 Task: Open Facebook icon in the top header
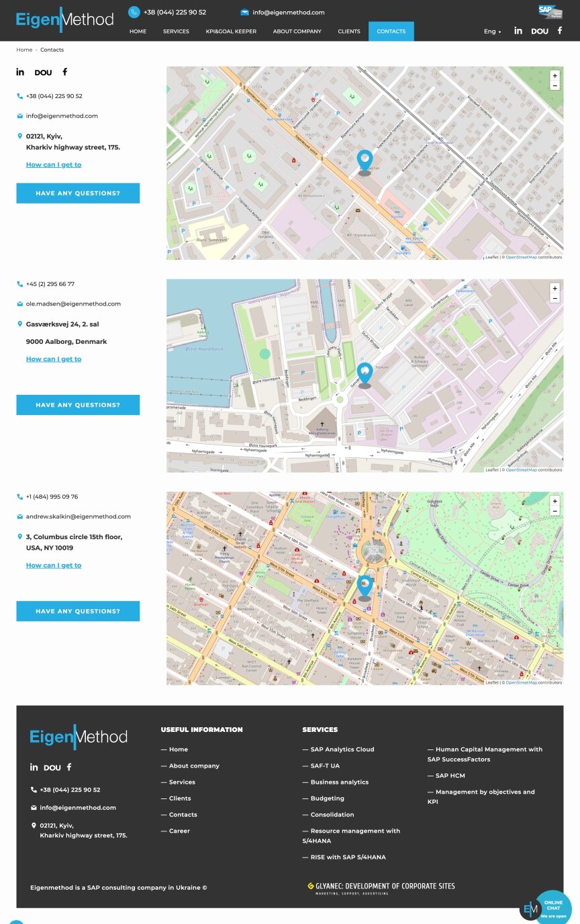click(x=560, y=31)
